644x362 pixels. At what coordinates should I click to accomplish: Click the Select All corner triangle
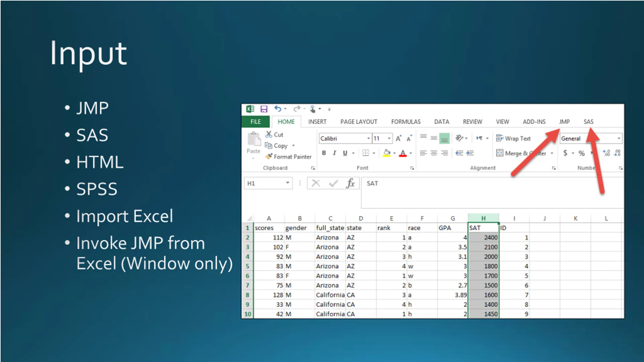point(249,218)
